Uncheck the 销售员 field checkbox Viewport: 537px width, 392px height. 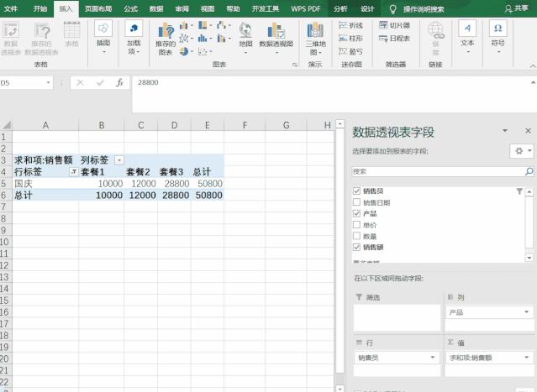pyautogui.click(x=356, y=191)
